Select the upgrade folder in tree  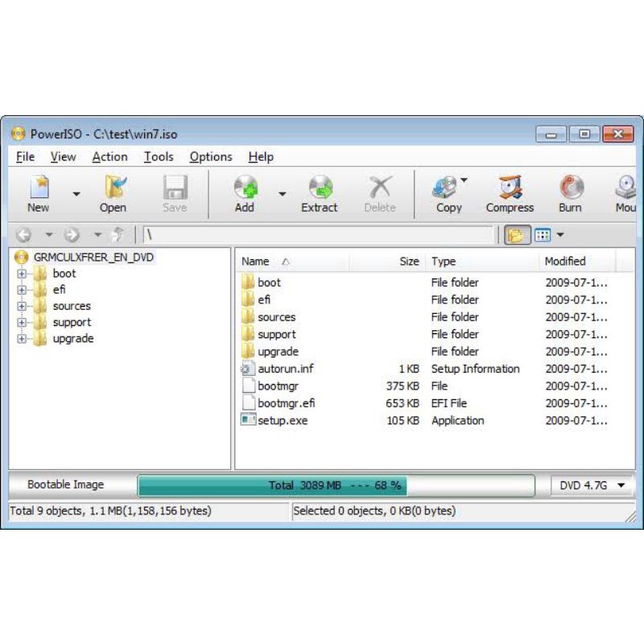[x=73, y=339]
